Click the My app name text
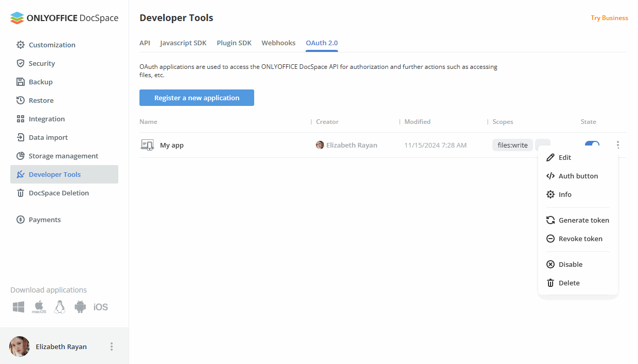This screenshot has height=364, width=638. point(172,145)
